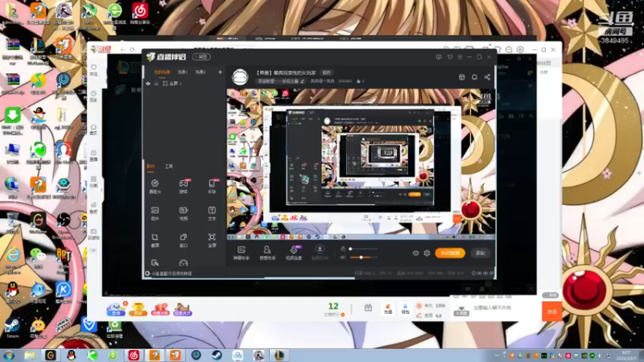The height and width of the screenshot is (362, 644).
Task: Click the orange Send chat button
Action: 551,311
